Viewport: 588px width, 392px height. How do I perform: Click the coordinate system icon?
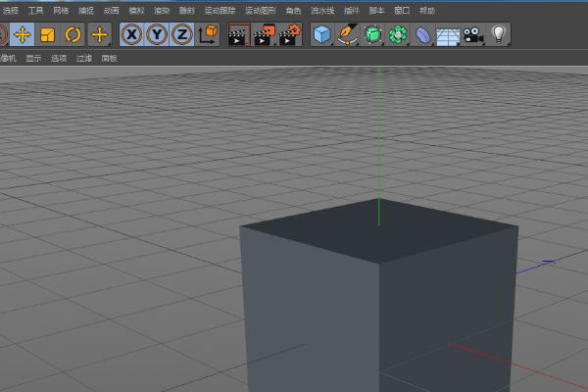click(208, 35)
